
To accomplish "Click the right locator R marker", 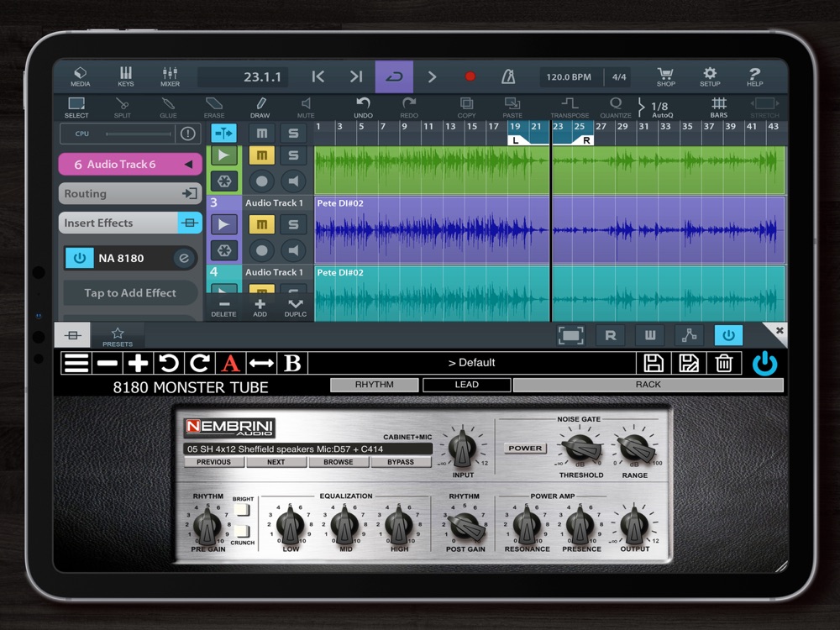I will click(585, 140).
